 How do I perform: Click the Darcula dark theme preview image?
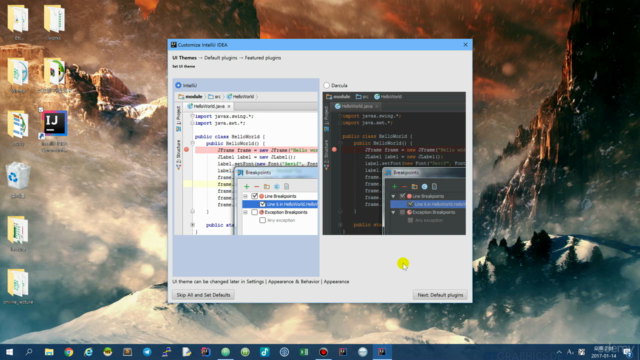click(394, 163)
